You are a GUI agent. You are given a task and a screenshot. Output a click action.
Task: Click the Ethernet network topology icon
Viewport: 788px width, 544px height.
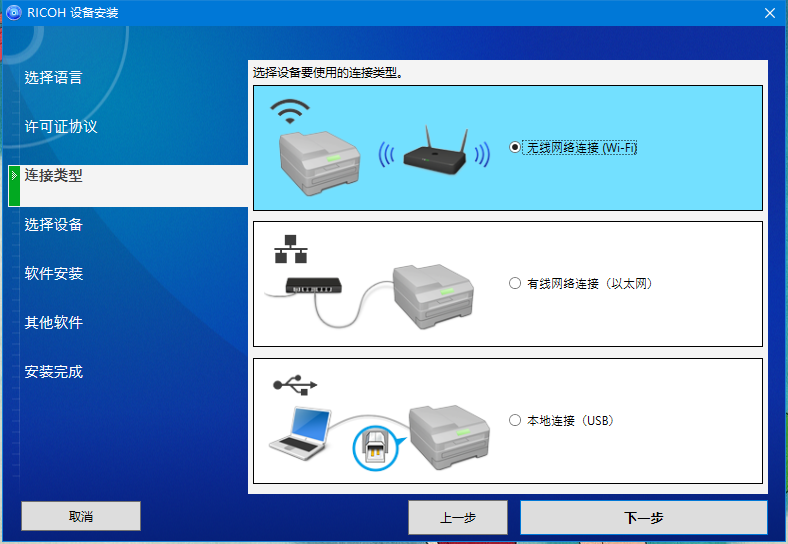[x=290, y=249]
